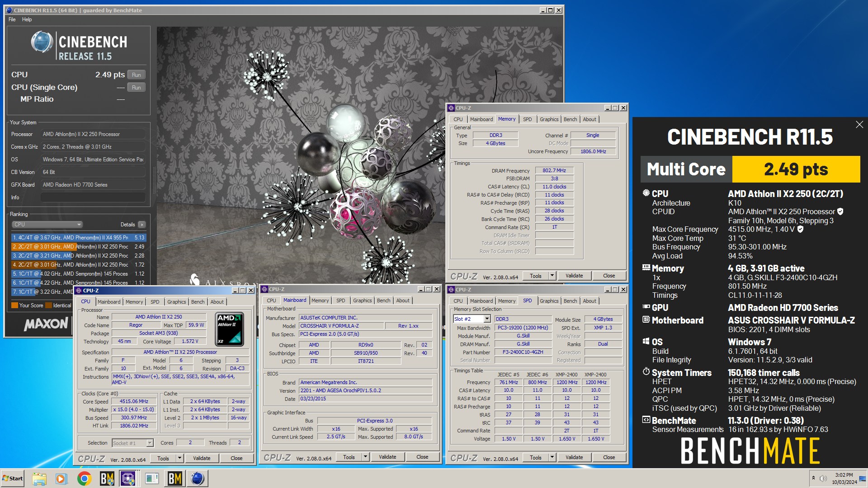Screen dimensions: 868x488
Task: Open Tools dropdown arrow in CPU-Z CPU window
Action: pos(179,458)
